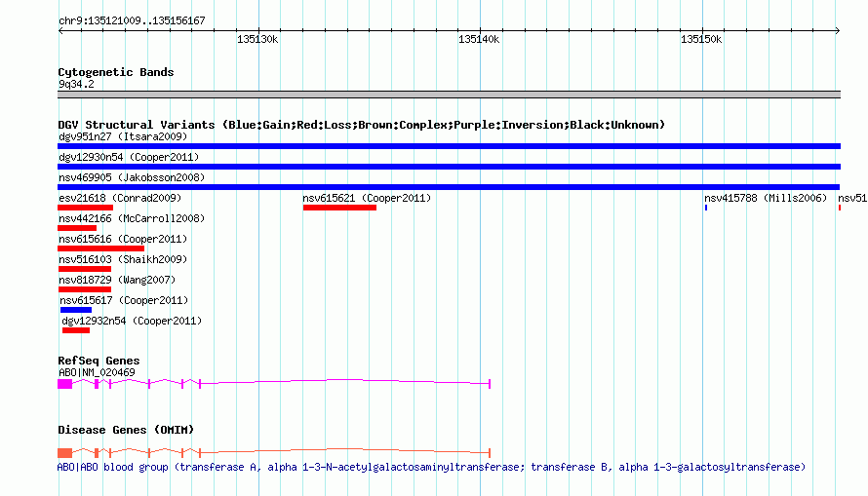Viewport: 868px width, 496px height.
Task: Open the nsv442166 (McCarroll2008) variant label
Action: (x=132, y=218)
